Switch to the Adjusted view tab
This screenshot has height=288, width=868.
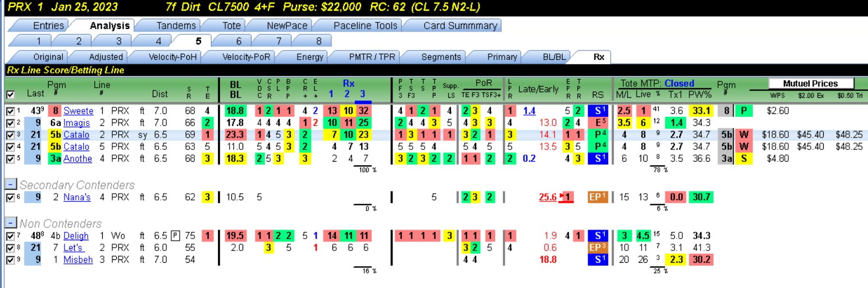[x=106, y=57]
